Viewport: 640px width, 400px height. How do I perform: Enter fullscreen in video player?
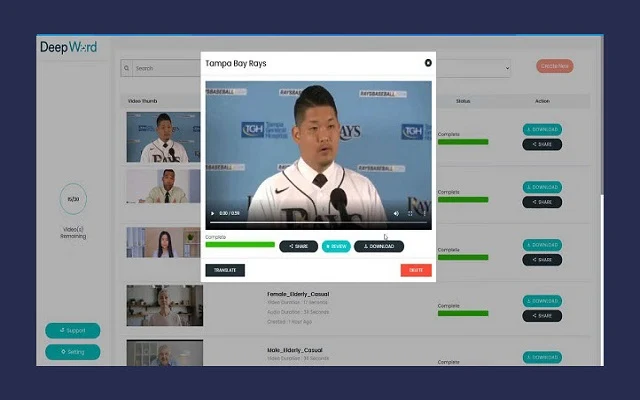(410, 213)
